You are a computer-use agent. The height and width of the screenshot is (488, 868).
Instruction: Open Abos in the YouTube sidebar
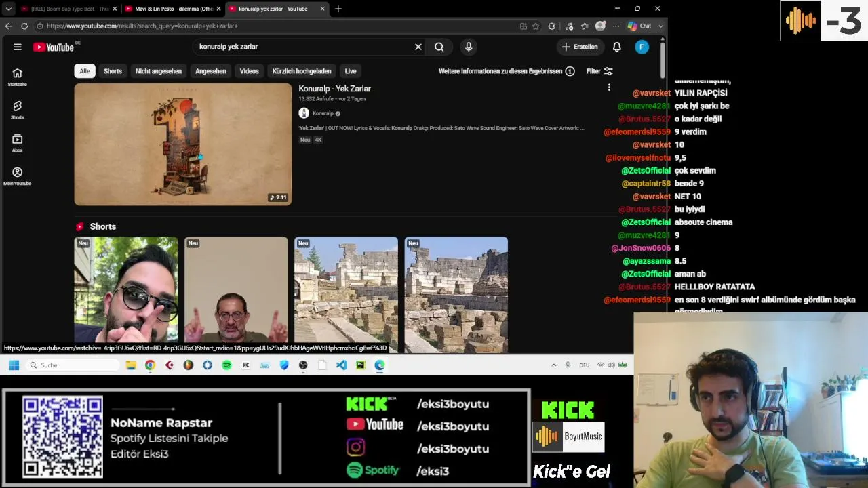(x=18, y=143)
